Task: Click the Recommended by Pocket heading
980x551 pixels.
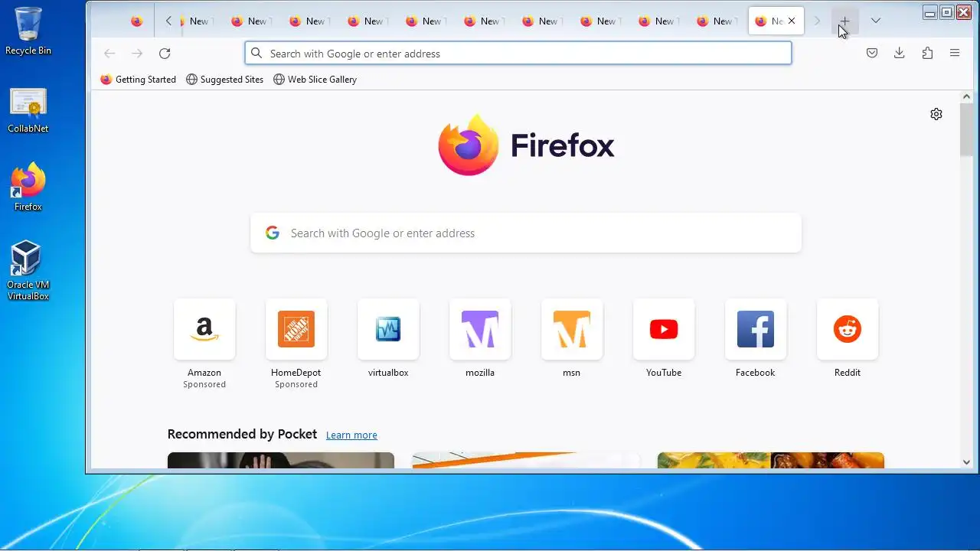Action: pyautogui.click(x=242, y=434)
